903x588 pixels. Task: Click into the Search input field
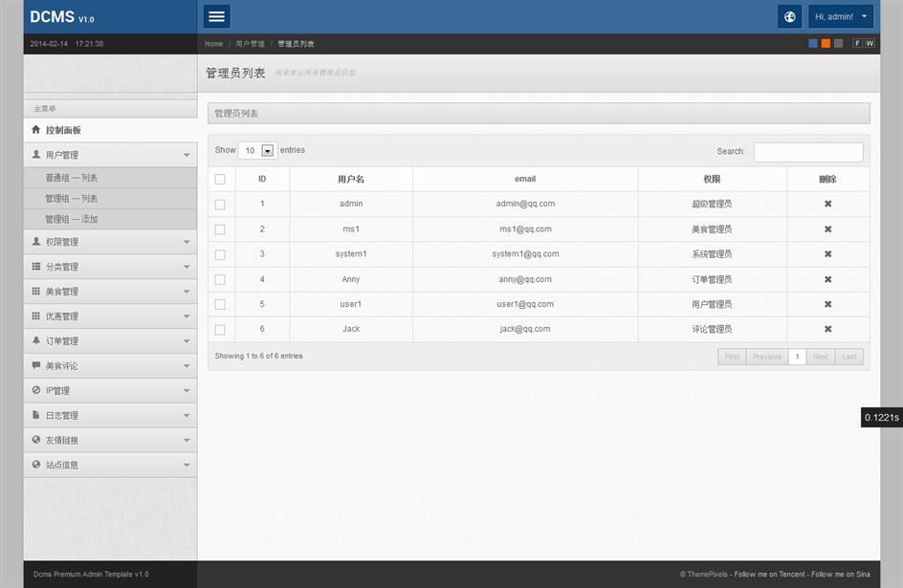(x=807, y=152)
